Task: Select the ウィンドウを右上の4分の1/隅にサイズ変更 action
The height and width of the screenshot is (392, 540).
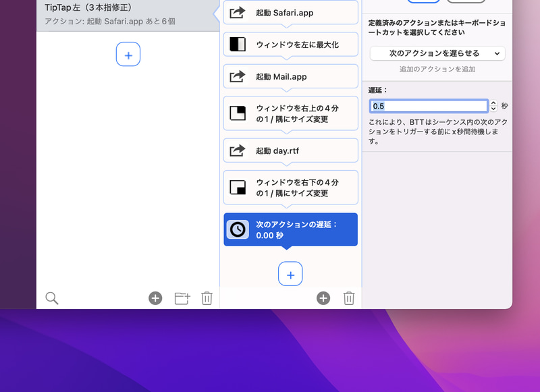Action: (291, 113)
